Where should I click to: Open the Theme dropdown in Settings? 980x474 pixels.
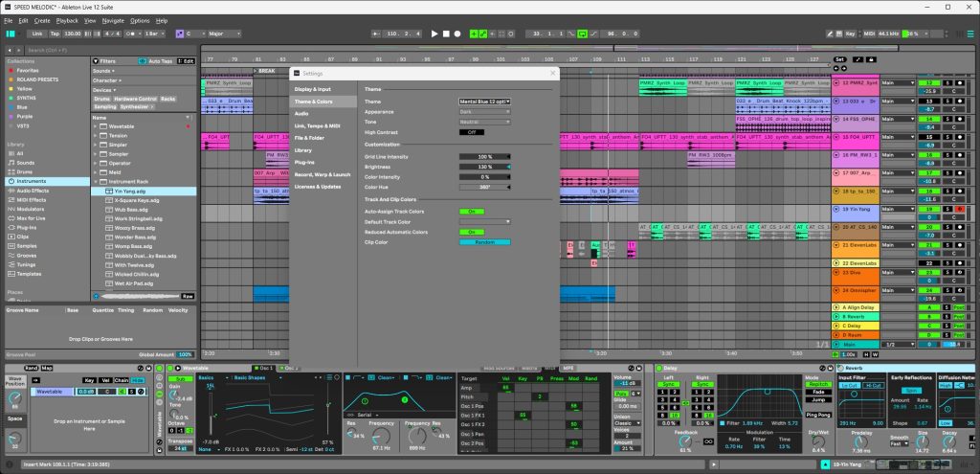coord(484,101)
